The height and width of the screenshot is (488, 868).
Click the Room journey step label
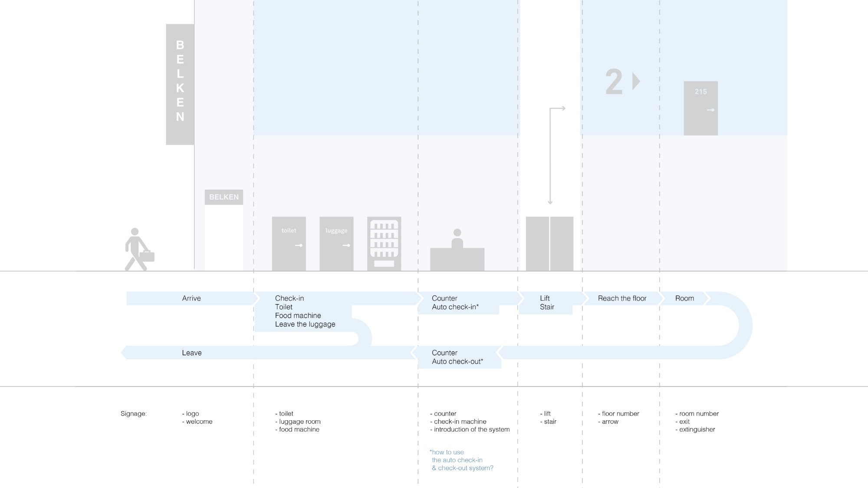(684, 298)
